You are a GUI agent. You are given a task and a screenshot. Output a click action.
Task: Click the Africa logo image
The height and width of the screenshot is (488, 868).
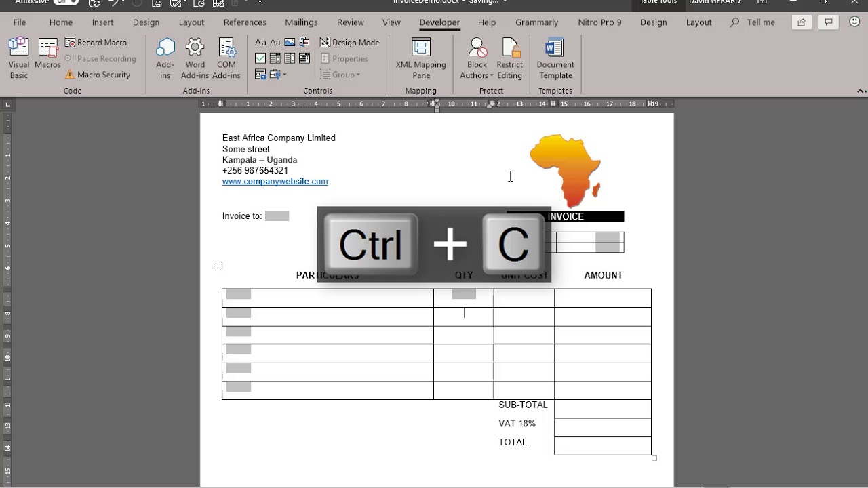pyautogui.click(x=566, y=170)
